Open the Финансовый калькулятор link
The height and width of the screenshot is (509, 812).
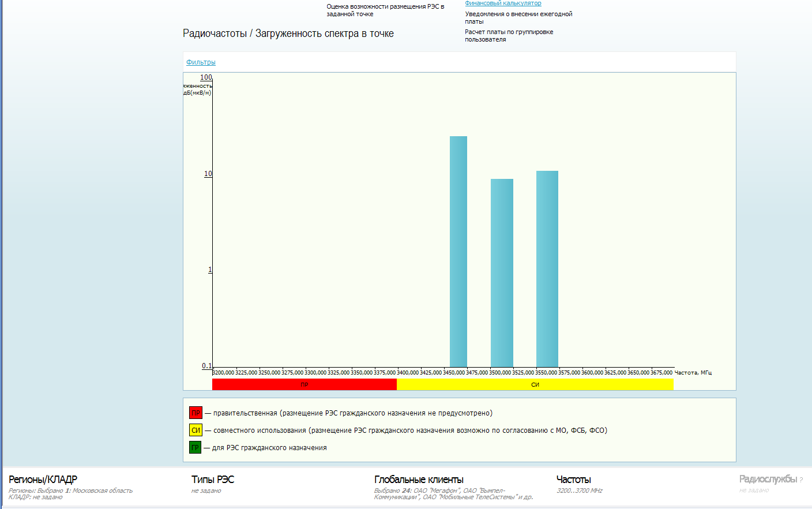(x=503, y=3)
